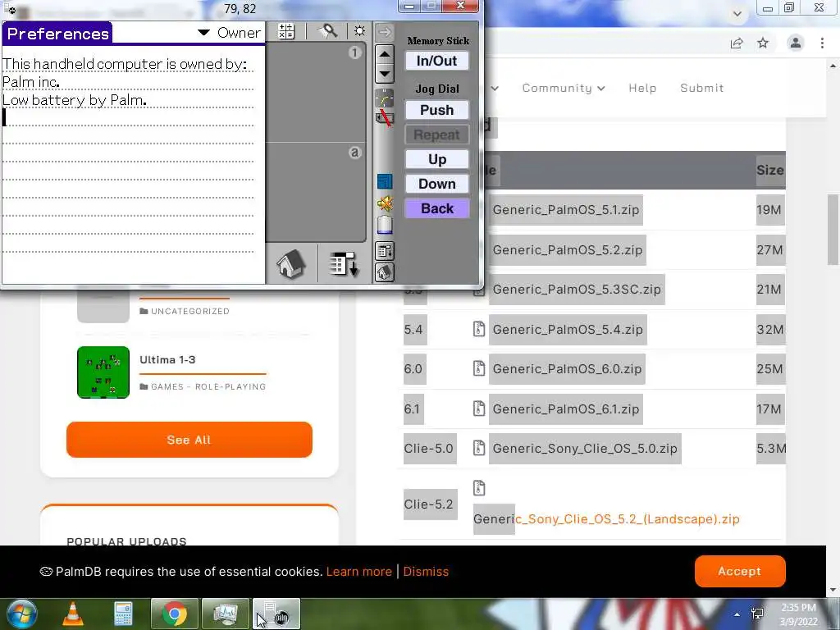This screenshot has height=630, width=840.
Task: Open the Submit menu item
Action: point(702,88)
